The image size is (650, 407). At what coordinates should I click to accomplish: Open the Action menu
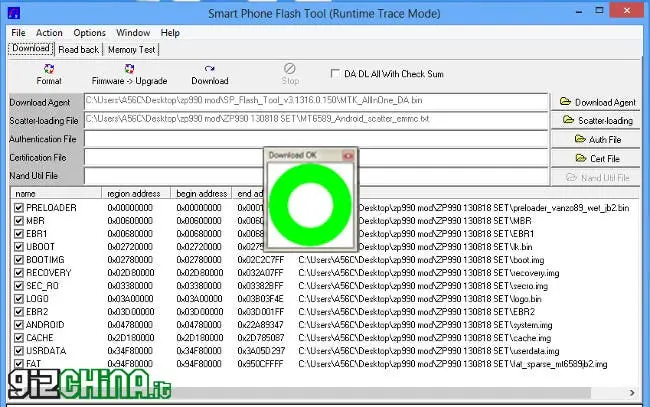[49, 33]
